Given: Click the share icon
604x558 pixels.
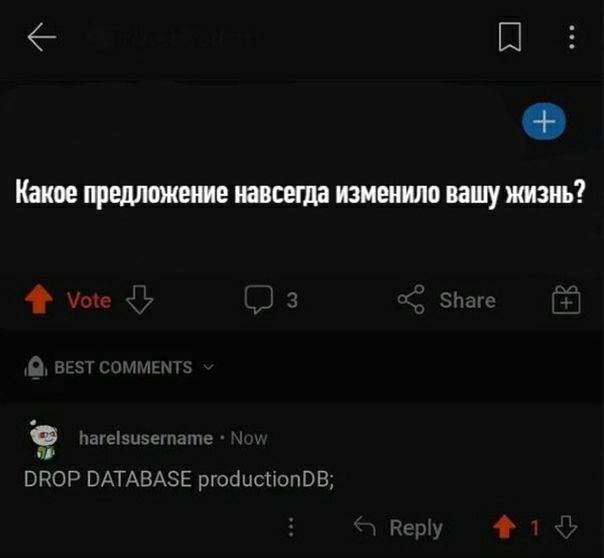Looking at the screenshot, I should tap(411, 299).
